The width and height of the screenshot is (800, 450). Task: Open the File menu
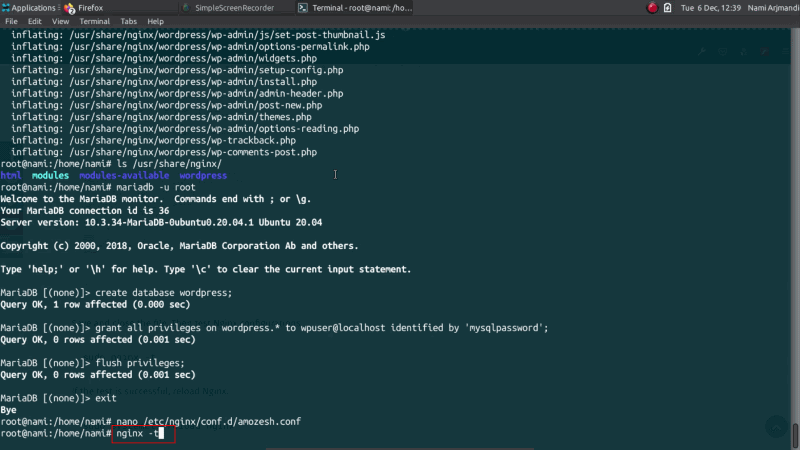[x=11, y=21]
